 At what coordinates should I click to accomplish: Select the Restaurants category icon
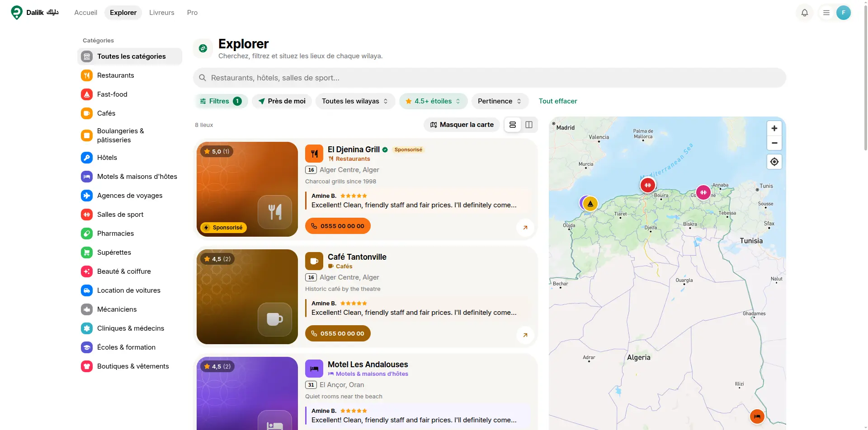click(x=87, y=75)
